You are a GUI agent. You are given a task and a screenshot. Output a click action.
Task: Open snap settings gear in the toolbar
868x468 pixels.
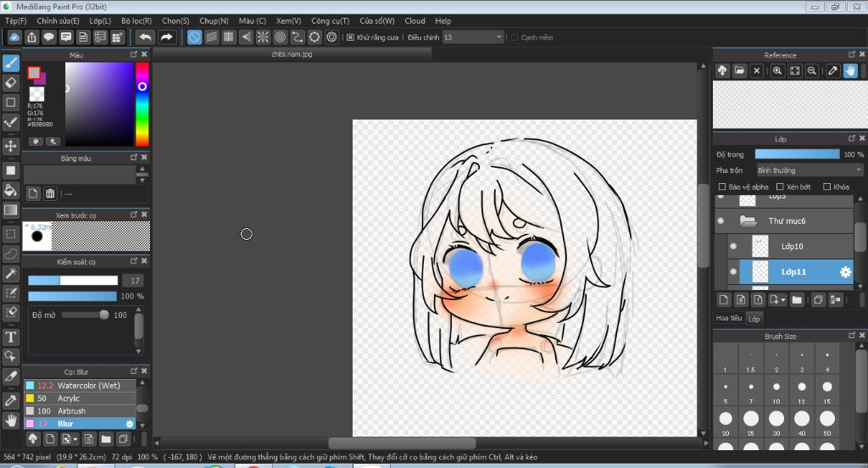pos(331,37)
